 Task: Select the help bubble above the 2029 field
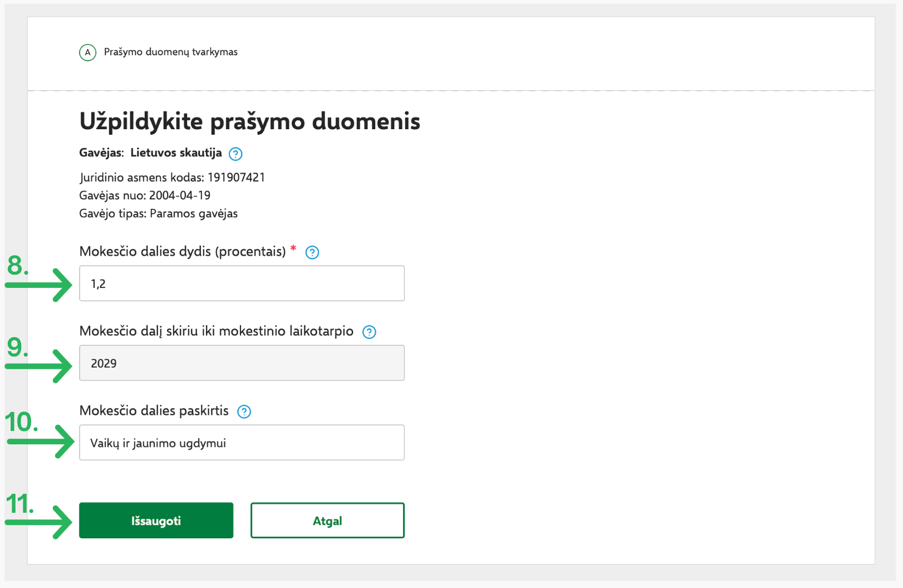tap(369, 332)
